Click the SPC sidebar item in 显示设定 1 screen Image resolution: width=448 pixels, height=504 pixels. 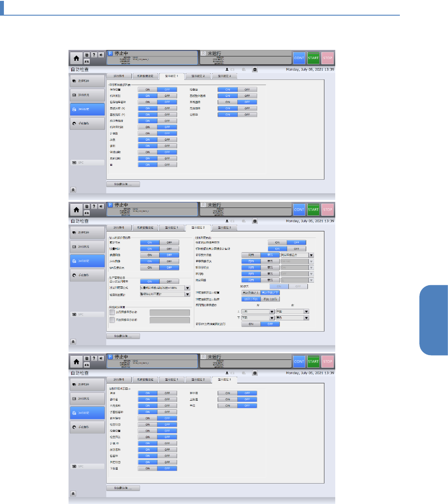click(x=87, y=163)
